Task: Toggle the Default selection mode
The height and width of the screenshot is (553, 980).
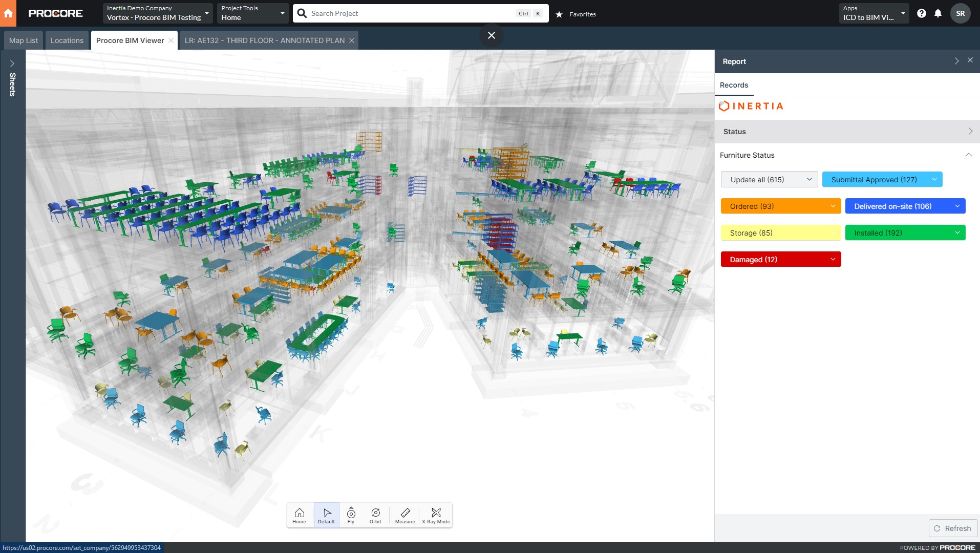Action: click(326, 515)
